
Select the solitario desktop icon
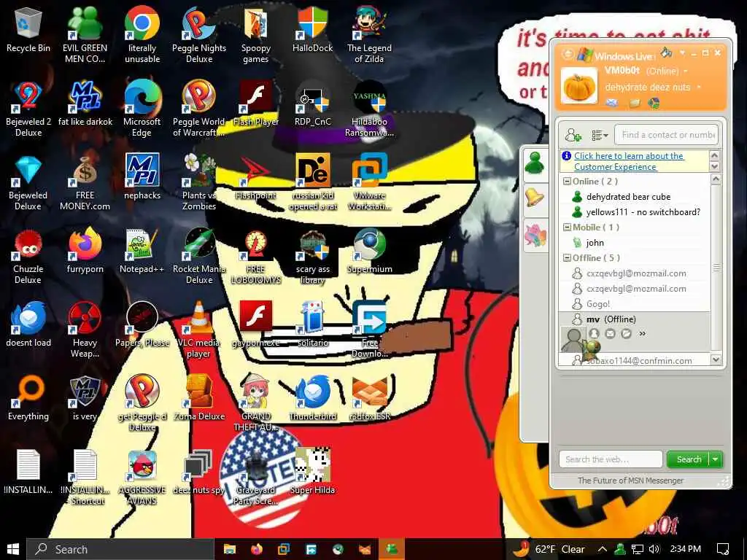(x=312, y=324)
